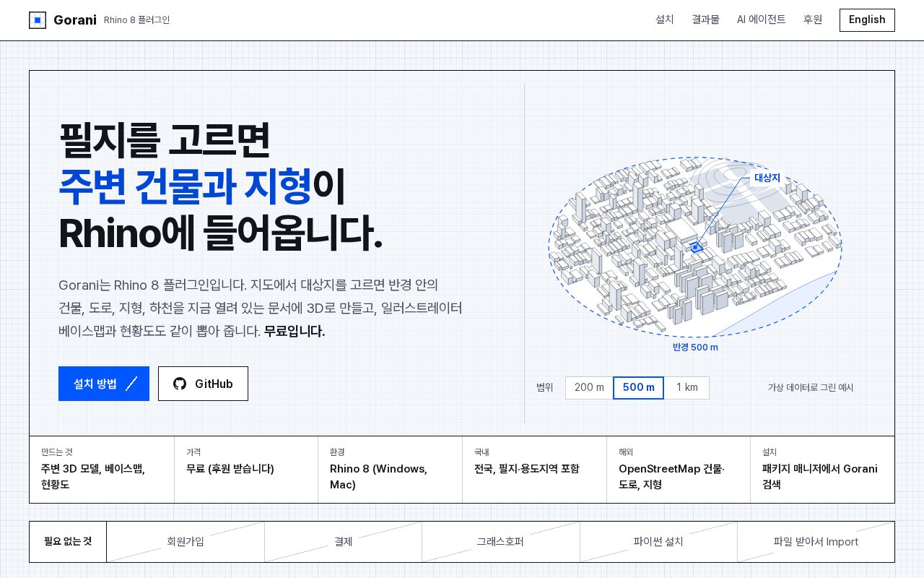
Task: Select the 500 m range option
Action: [x=639, y=388]
